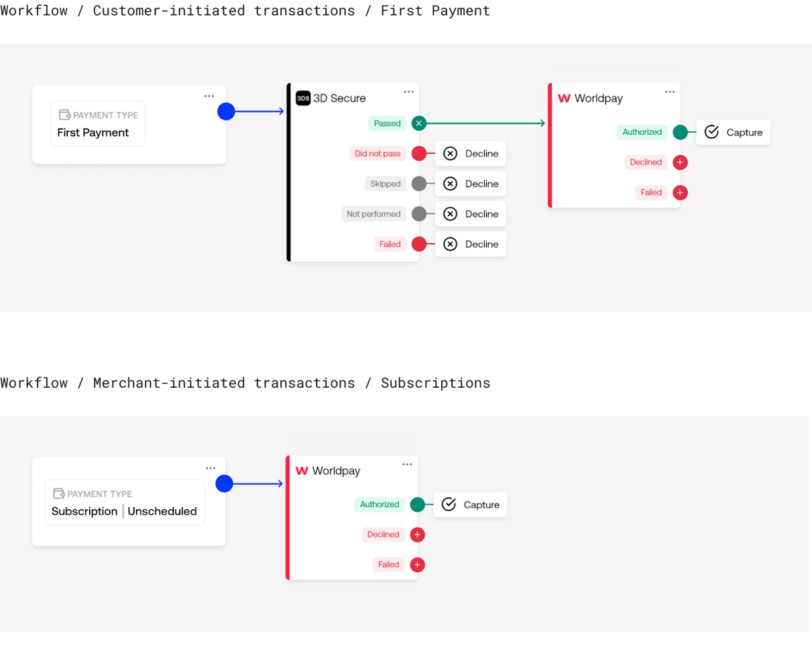The image size is (812, 652).
Task: Select the Decline action for 3D Secure Failed
Action: point(471,244)
